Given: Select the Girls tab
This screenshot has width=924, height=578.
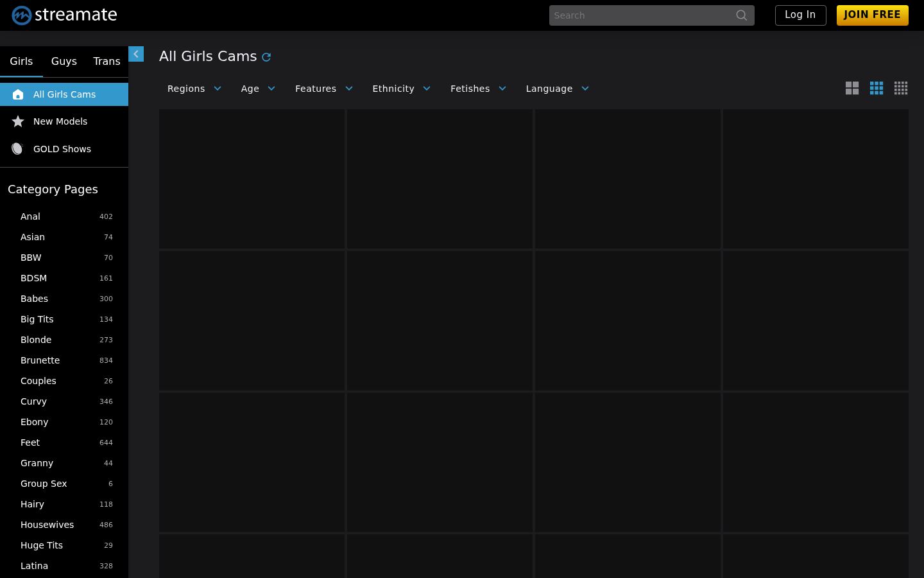Looking at the screenshot, I should tap(21, 62).
